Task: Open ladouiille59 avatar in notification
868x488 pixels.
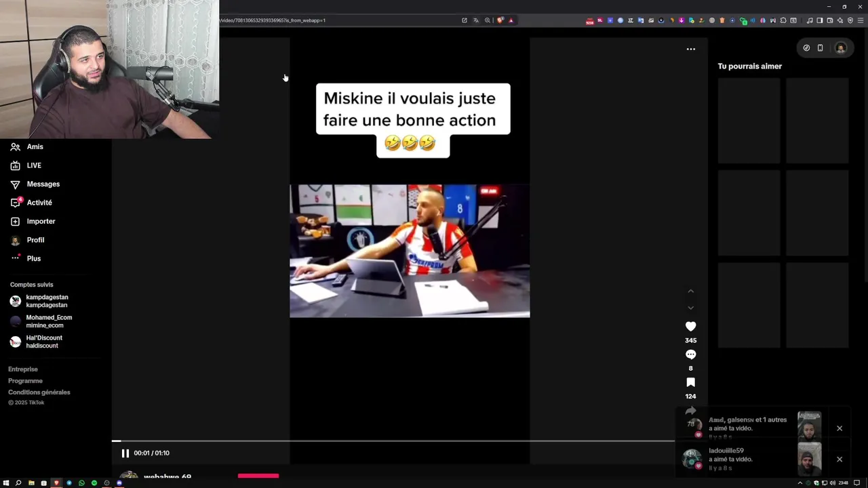Action: pyautogui.click(x=692, y=459)
